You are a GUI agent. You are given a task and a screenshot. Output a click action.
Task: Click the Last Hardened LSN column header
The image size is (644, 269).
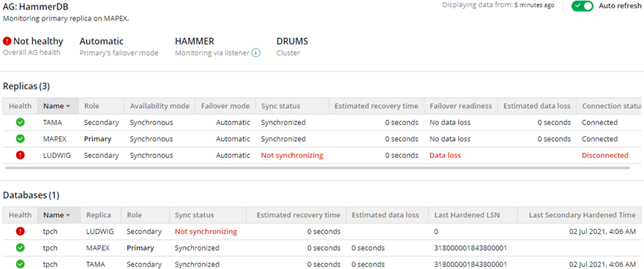[473, 215]
